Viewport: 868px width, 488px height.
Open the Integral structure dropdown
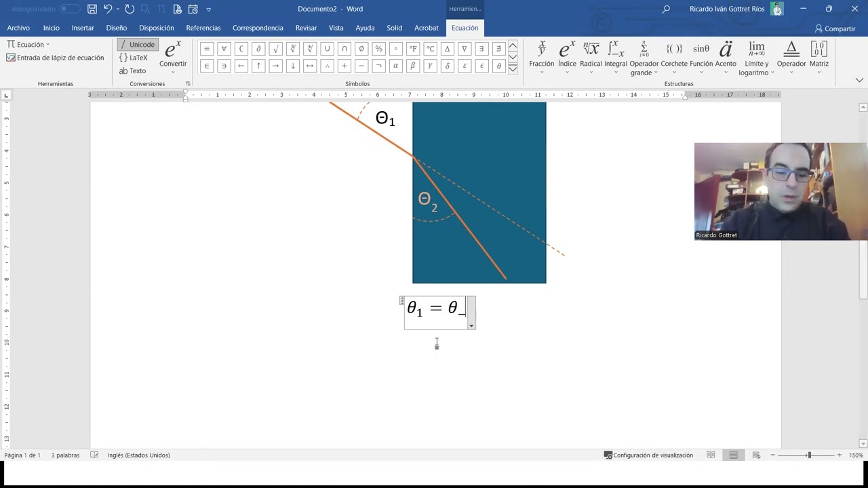(616, 57)
